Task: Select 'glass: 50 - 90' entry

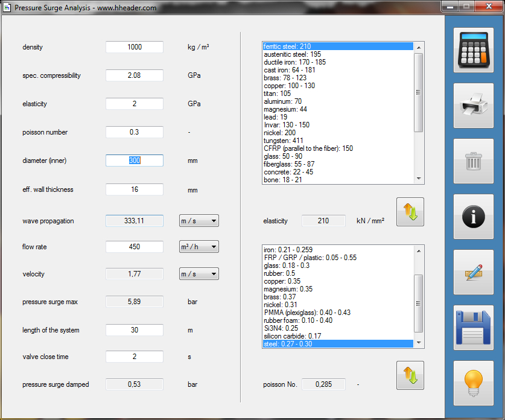Action: (x=338, y=156)
